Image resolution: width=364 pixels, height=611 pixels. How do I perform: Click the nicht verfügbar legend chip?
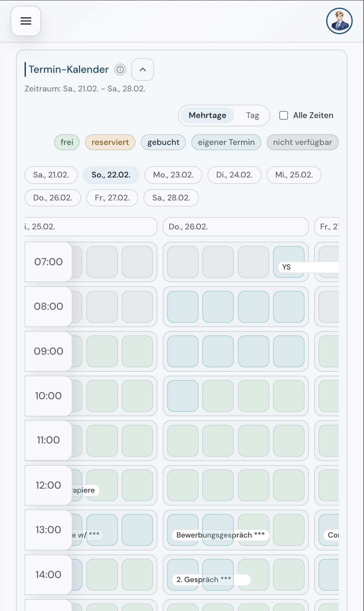click(x=303, y=142)
